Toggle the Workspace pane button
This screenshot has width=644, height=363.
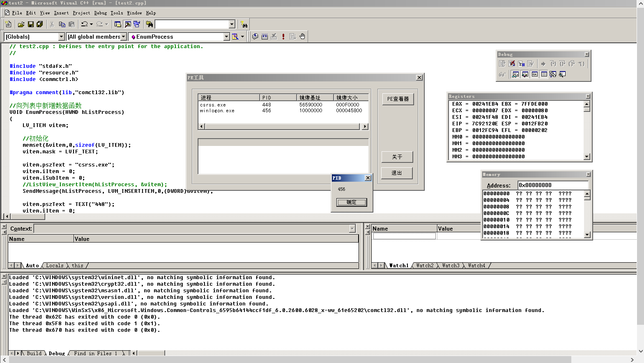(x=118, y=24)
